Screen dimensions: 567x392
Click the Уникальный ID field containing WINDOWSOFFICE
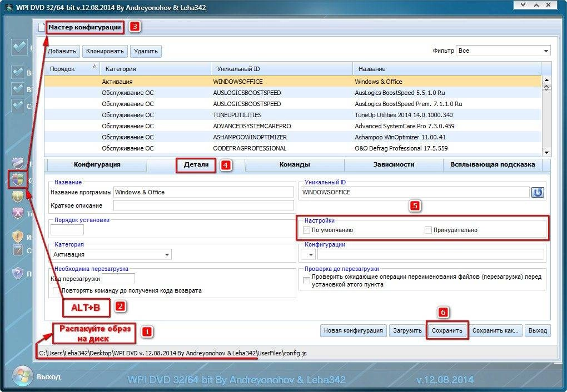[x=415, y=192]
